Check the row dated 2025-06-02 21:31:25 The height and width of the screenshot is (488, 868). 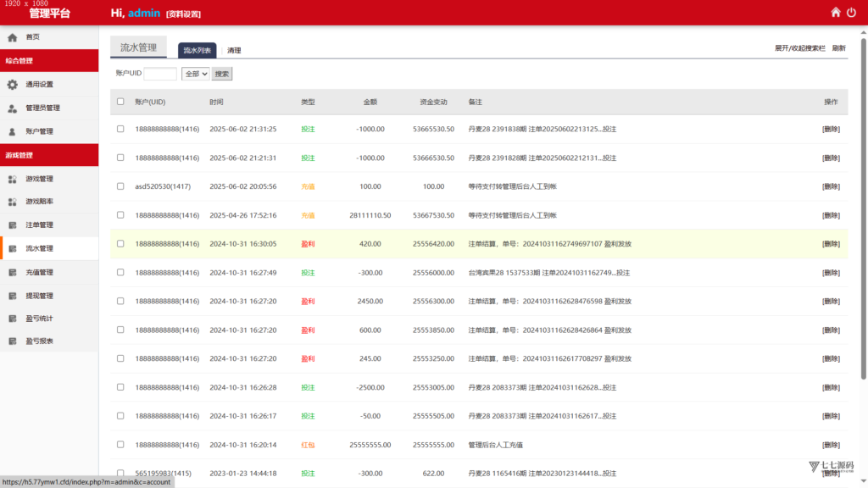[x=120, y=129]
